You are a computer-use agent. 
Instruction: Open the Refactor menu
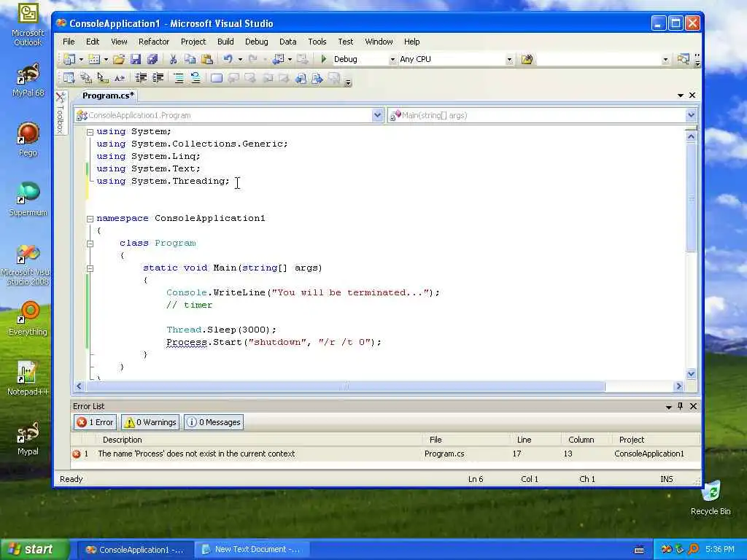[x=153, y=42]
